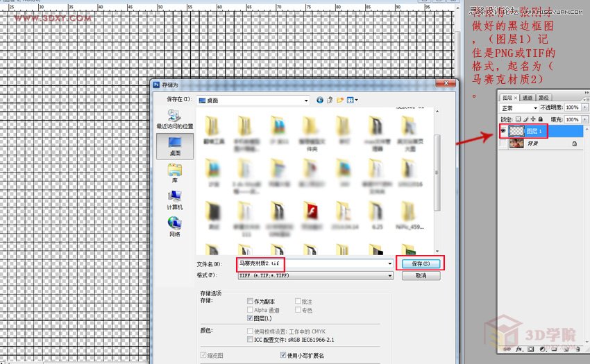Screen dimensions: 590x364
Task: Click the link layers icon
Action: pyautogui.click(x=507, y=349)
